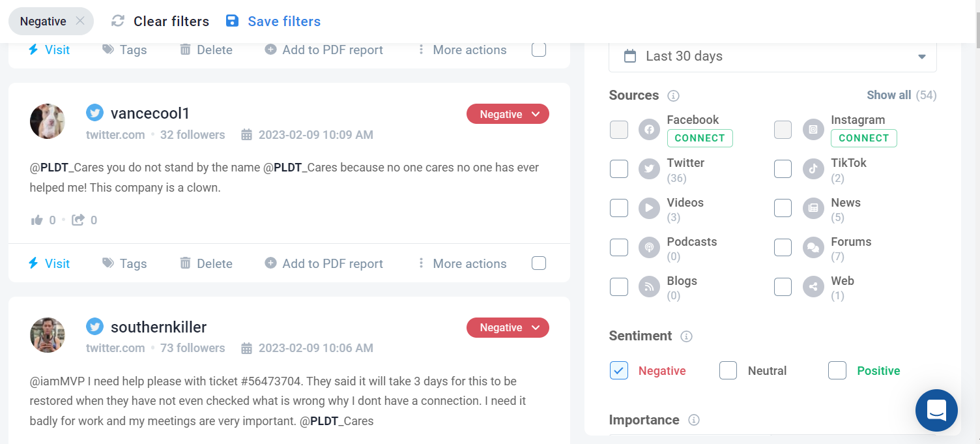
Task: Click the Sources info icon
Action: [674, 96]
